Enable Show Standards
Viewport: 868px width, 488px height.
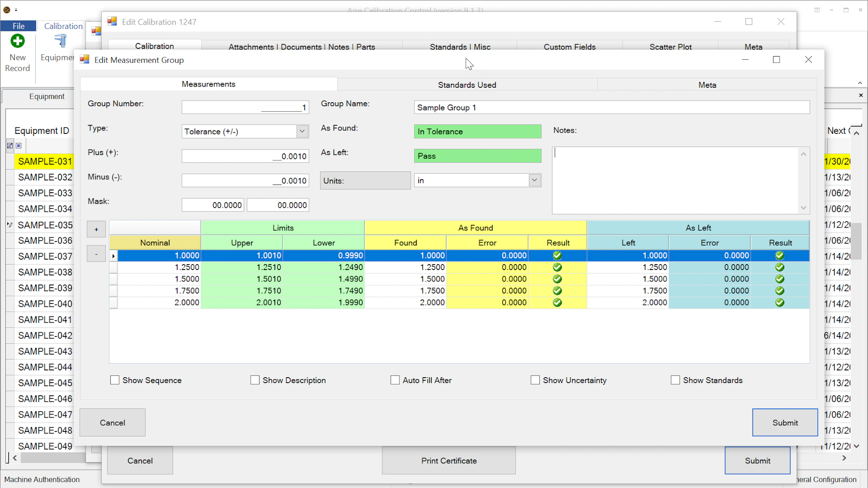coord(675,380)
